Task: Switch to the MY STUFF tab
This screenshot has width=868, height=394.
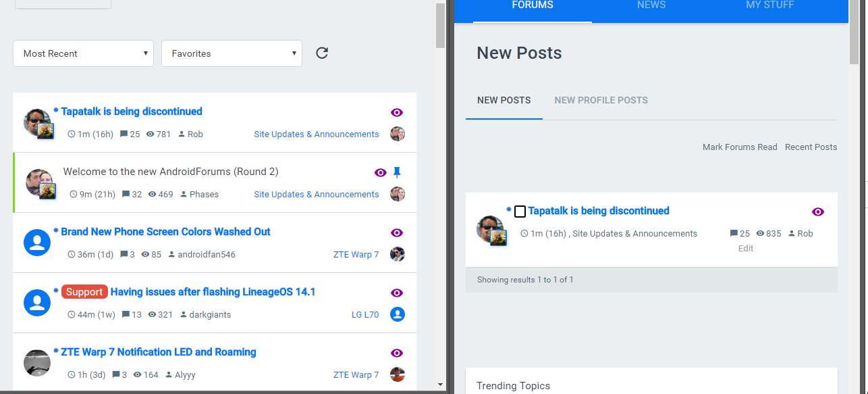Action: coord(770,5)
